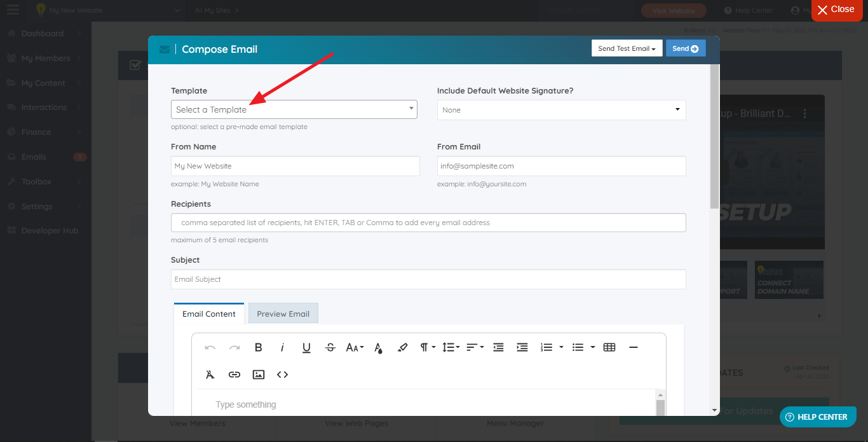Toggle underline formatting

coord(306,347)
